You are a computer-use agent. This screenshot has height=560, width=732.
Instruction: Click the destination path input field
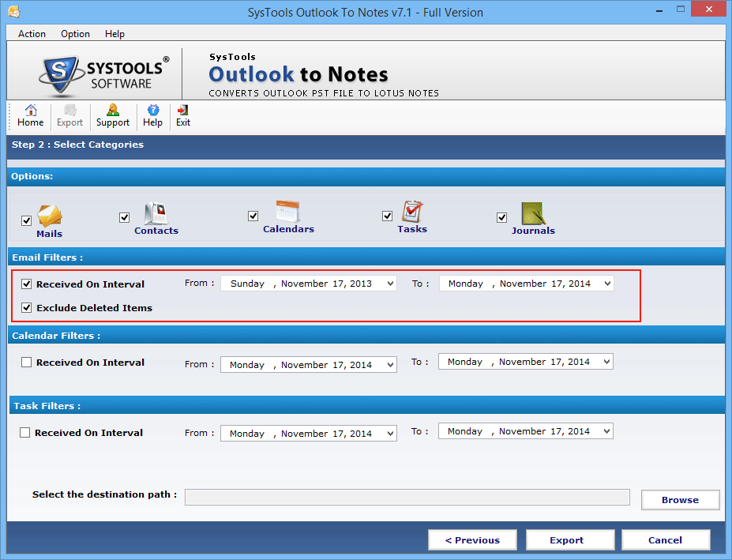tap(407, 497)
